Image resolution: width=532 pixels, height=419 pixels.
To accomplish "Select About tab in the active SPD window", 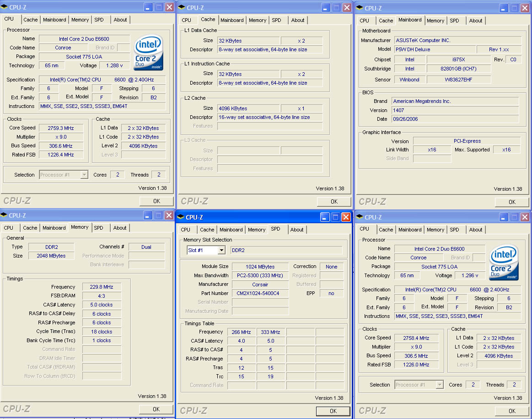I will point(297,230).
